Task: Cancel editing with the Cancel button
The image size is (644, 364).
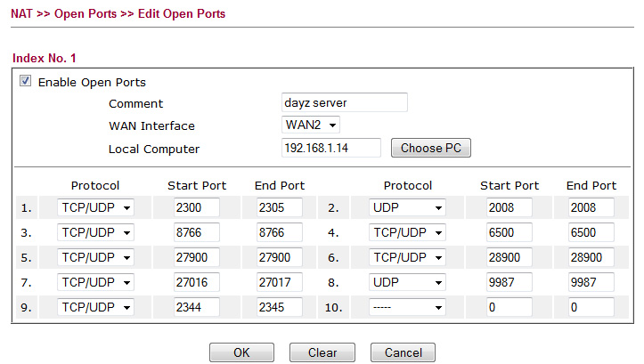Action: coord(403,353)
